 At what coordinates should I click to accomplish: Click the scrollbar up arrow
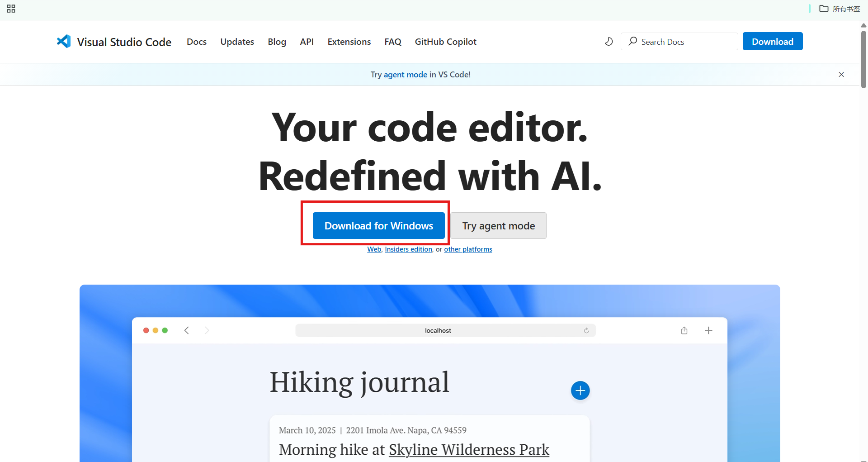(x=863, y=25)
